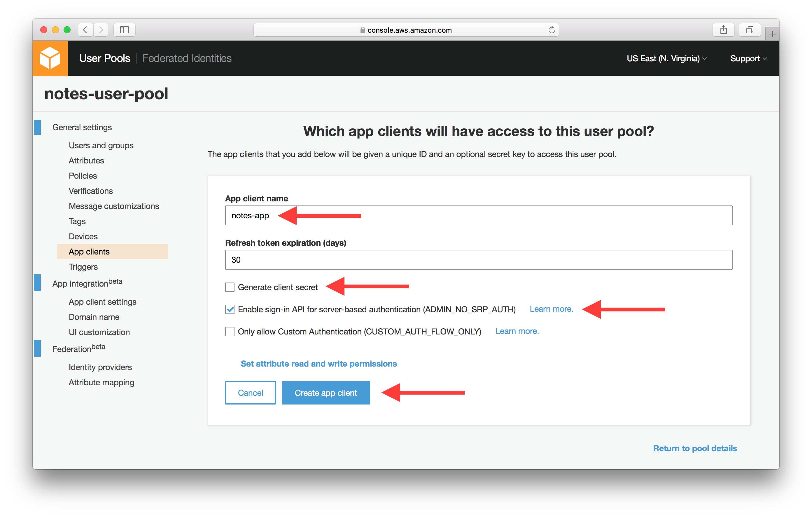Reload the page with the refresh icon

point(551,30)
